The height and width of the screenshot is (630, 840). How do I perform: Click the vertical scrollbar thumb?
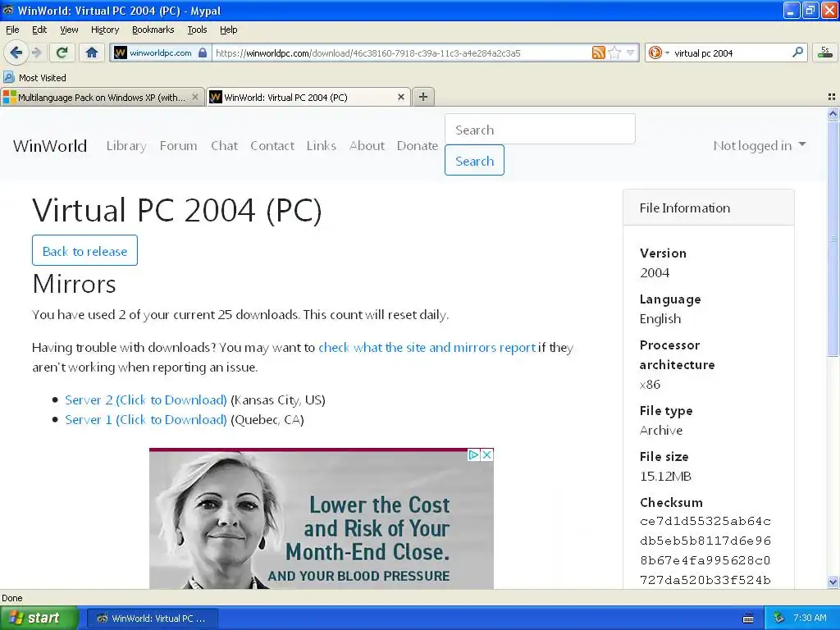coord(833,239)
